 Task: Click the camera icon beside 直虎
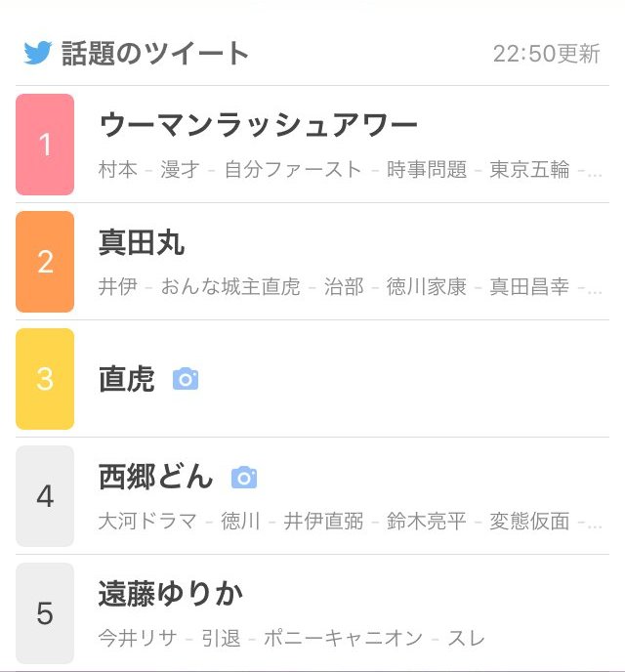point(186,379)
